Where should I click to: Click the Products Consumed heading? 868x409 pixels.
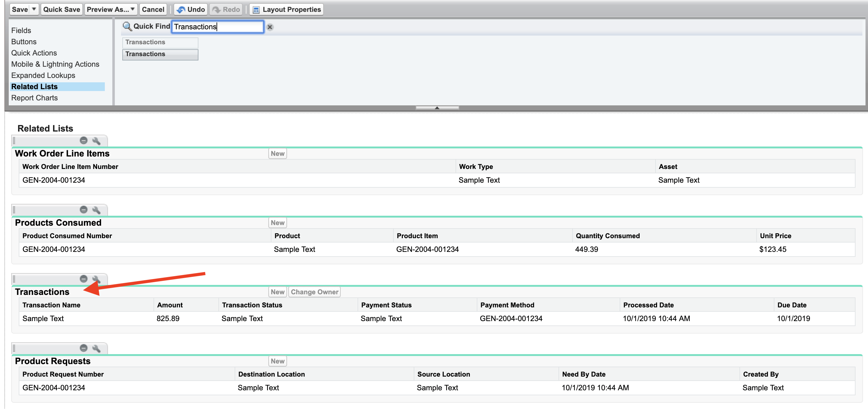coord(58,223)
